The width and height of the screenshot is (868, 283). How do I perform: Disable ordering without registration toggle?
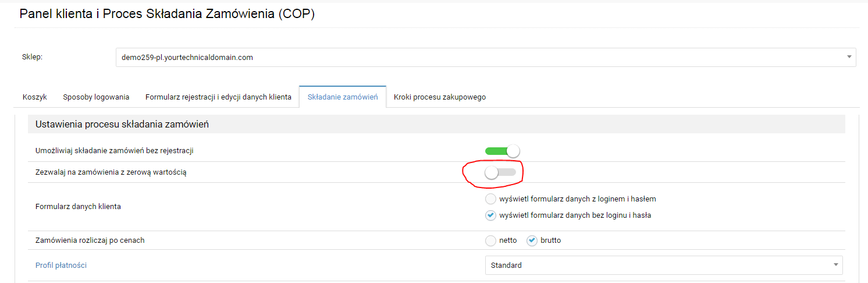502,151
